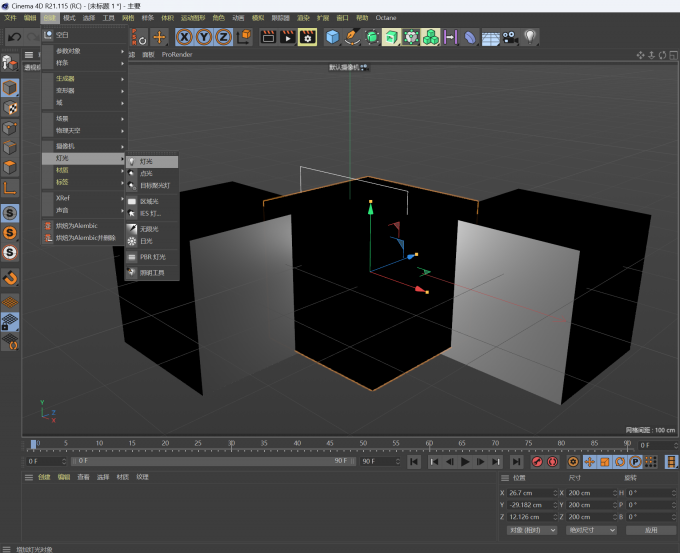Screen dimensions: 680x553
Task: Click the green Subdivision Surface generator icon
Action: tap(372, 37)
